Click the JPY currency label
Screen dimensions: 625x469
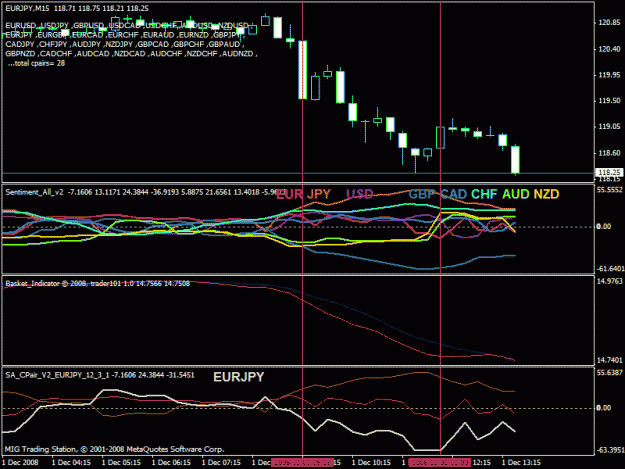click(x=319, y=194)
